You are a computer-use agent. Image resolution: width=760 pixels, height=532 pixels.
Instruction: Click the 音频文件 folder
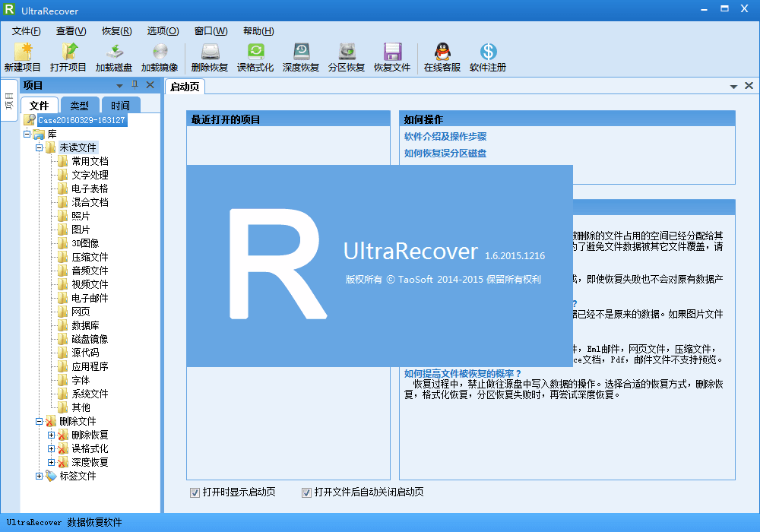pyautogui.click(x=90, y=271)
